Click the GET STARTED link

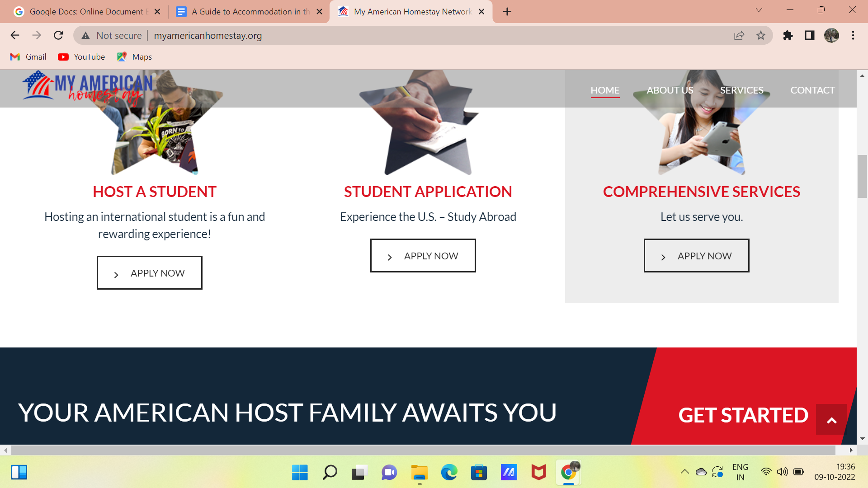pos(743,415)
